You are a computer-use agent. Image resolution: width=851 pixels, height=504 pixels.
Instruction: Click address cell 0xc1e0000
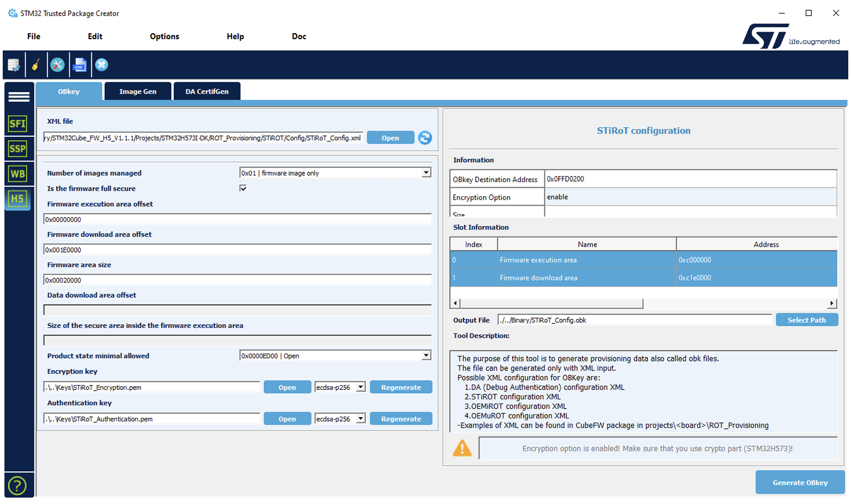click(757, 278)
